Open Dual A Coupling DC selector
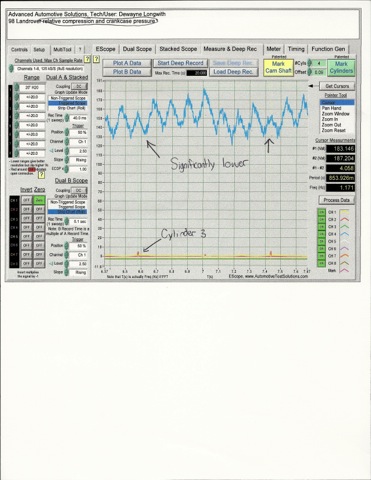371x480 pixels. [x=79, y=86]
